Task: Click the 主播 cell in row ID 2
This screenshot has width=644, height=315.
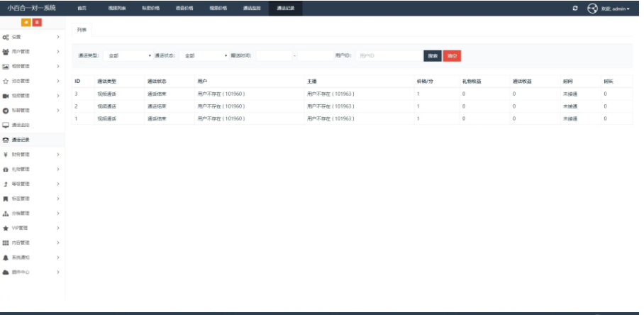Action: (359, 106)
